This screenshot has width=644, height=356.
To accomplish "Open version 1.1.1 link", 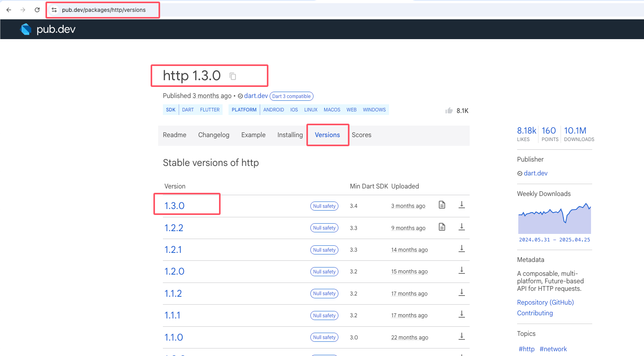I will point(172,315).
